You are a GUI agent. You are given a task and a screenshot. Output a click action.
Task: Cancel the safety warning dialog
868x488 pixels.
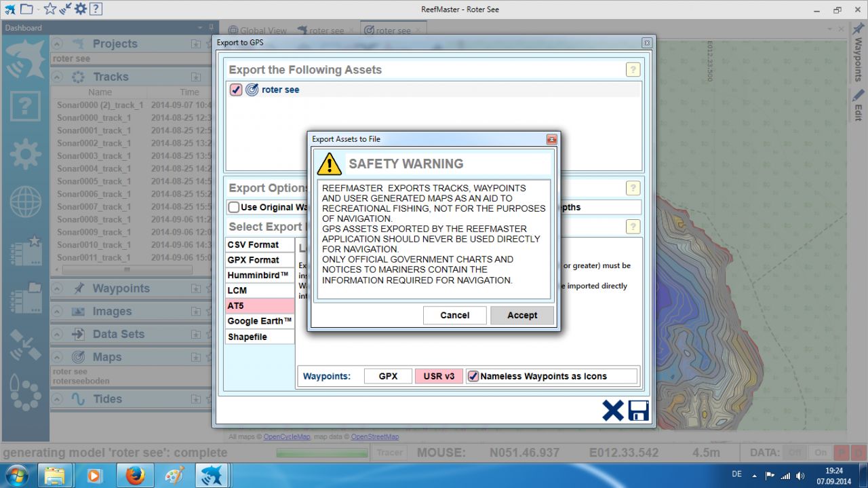click(x=454, y=315)
